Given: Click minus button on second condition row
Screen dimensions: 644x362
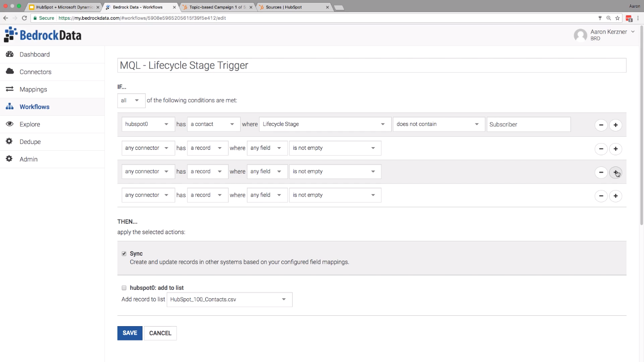Looking at the screenshot, I should pyautogui.click(x=601, y=149).
